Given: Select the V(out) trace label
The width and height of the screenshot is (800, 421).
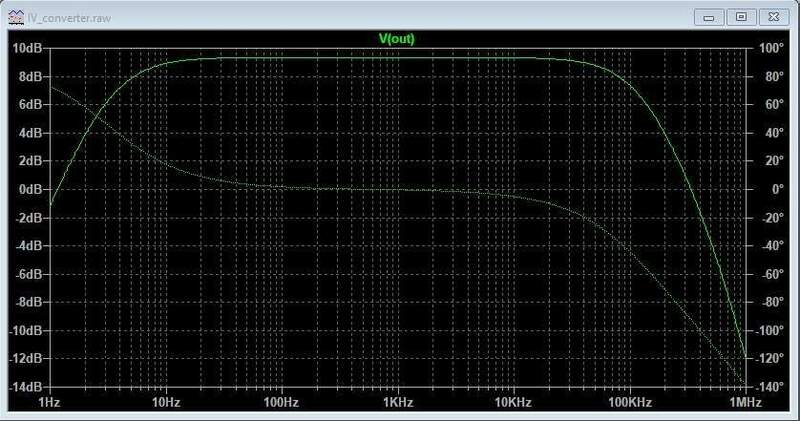Looking at the screenshot, I should pyautogui.click(x=396, y=38).
